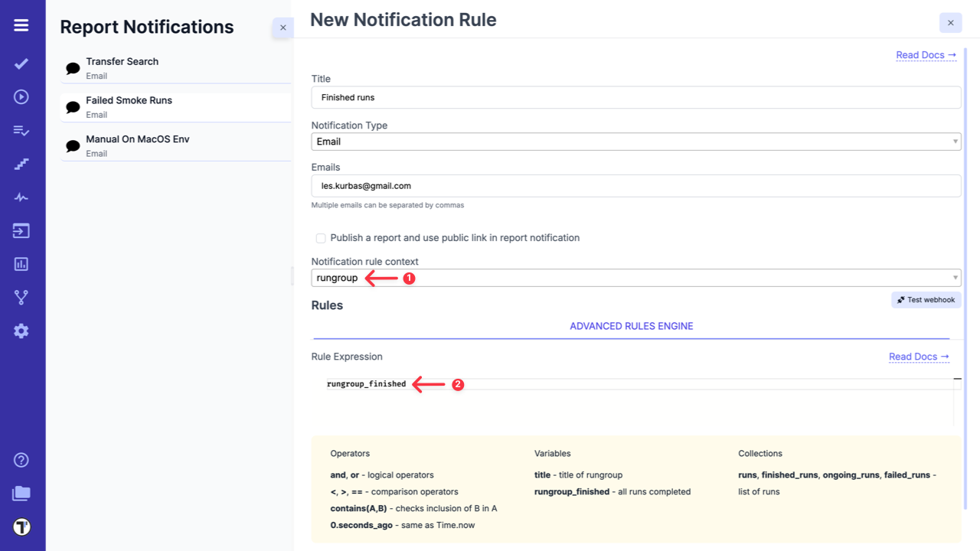Expand the Notification Type Email dropdown
Screen dimensions: 980x551
[635, 142]
